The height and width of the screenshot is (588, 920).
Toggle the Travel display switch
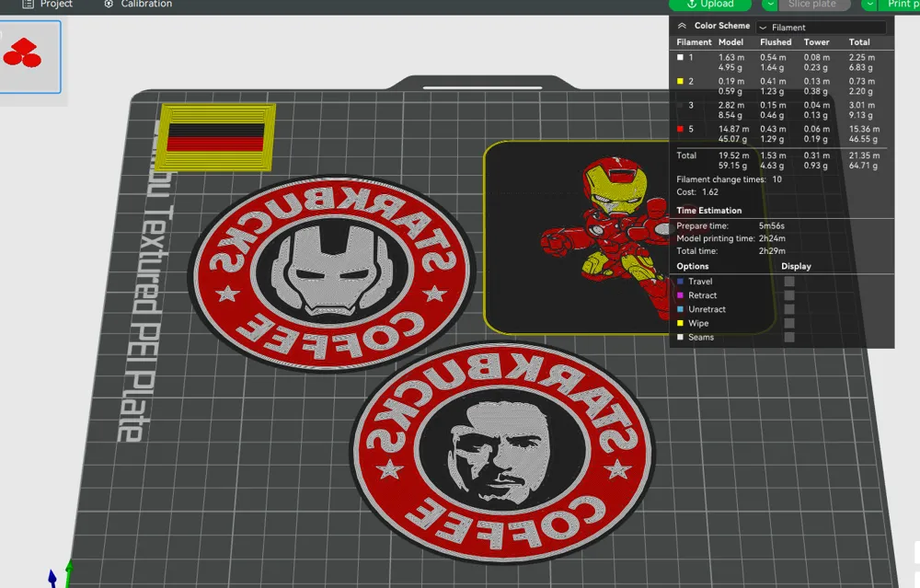(788, 282)
